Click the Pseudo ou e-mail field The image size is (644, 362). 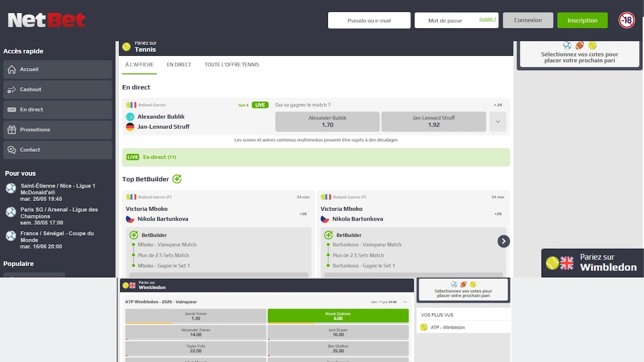(x=369, y=20)
